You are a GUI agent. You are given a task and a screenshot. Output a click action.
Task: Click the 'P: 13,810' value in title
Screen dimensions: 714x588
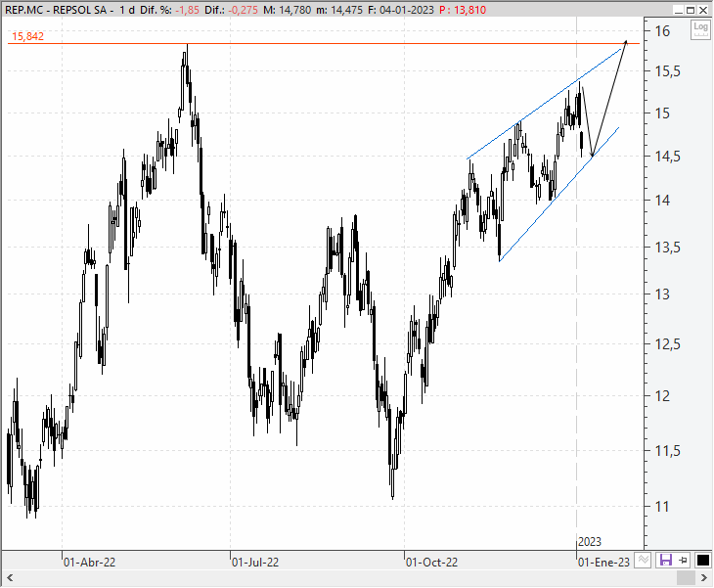coord(463,10)
